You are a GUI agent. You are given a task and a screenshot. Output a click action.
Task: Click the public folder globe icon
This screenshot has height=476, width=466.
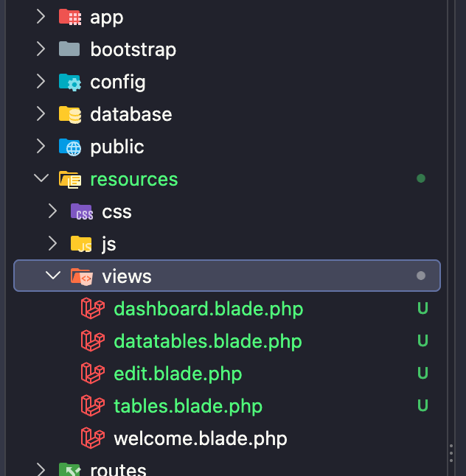click(x=70, y=147)
